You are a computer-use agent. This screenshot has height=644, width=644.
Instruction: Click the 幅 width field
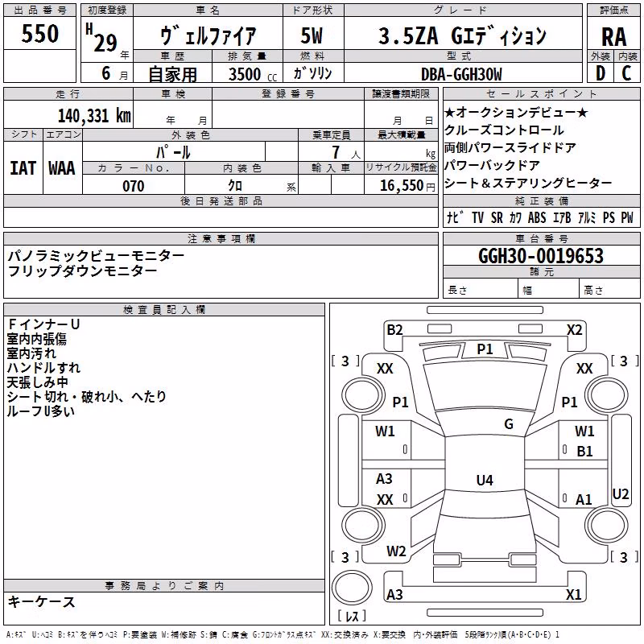click(x=549, y=288)
